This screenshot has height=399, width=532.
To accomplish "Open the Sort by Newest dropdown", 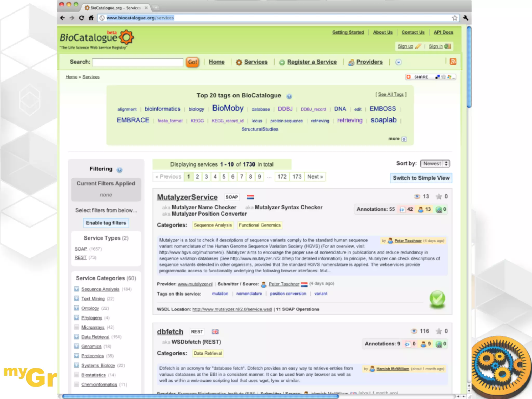I will 435,164.
